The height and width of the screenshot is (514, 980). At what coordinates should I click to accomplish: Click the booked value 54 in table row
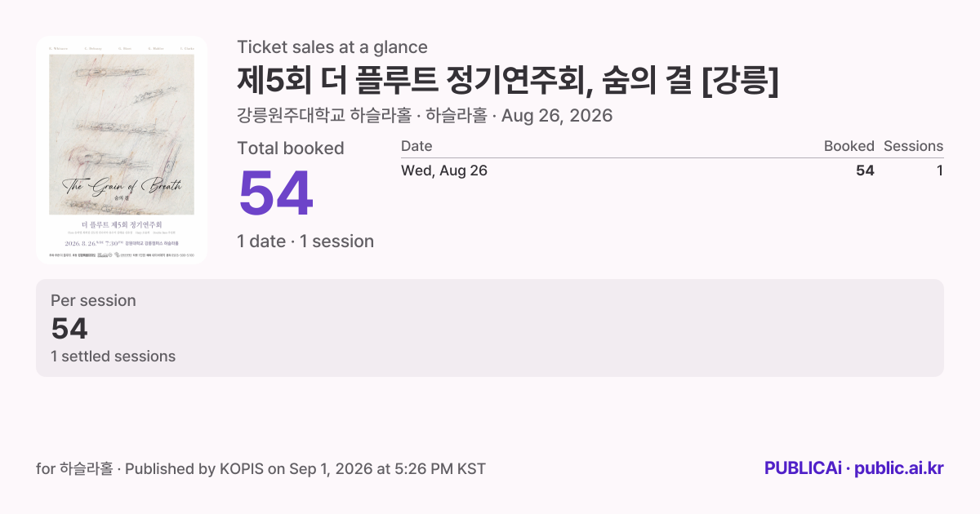pos(865,171)
